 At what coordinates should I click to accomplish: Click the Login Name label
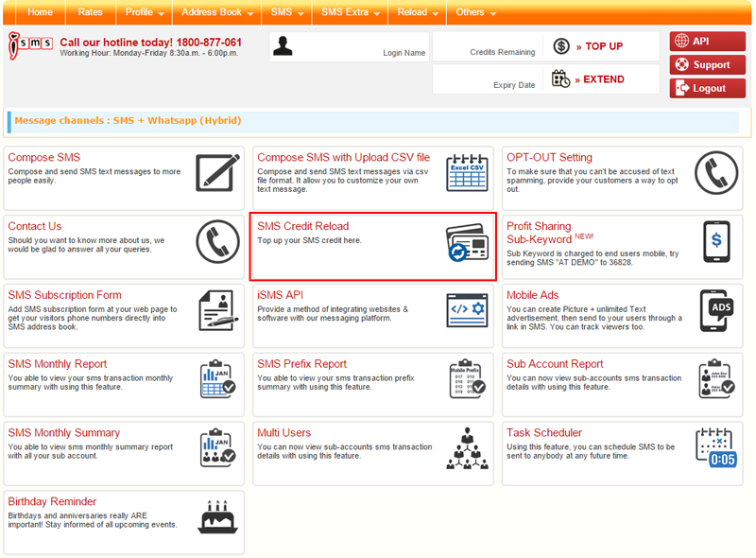coord(404,53)
